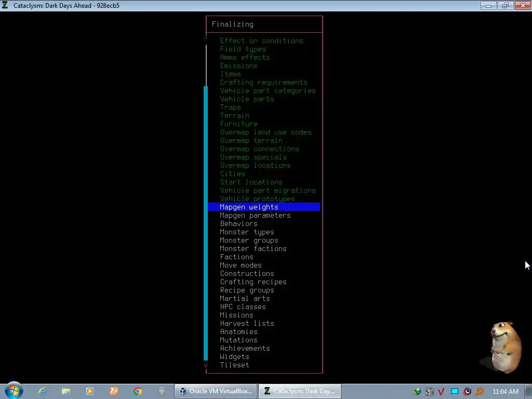Viewport: 532px width, 399px height.
Task: Click the dimmed 'Crafting requirements' row
Action: [263, 83]
